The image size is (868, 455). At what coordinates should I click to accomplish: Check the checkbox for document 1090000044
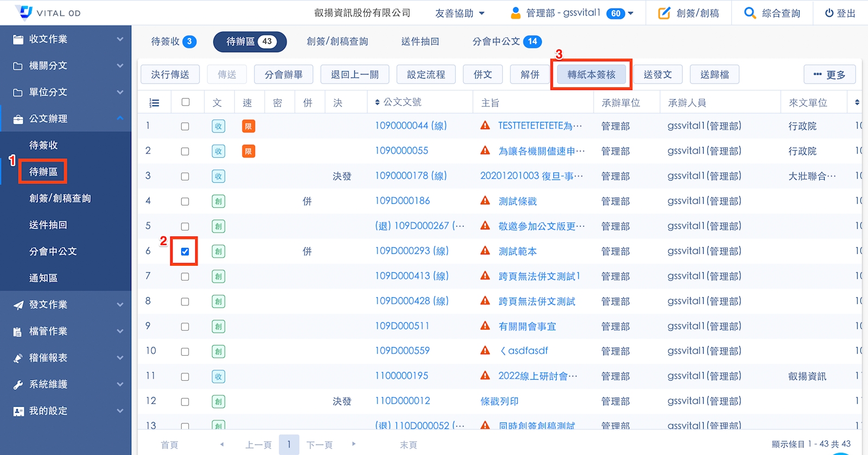point(185,126)
